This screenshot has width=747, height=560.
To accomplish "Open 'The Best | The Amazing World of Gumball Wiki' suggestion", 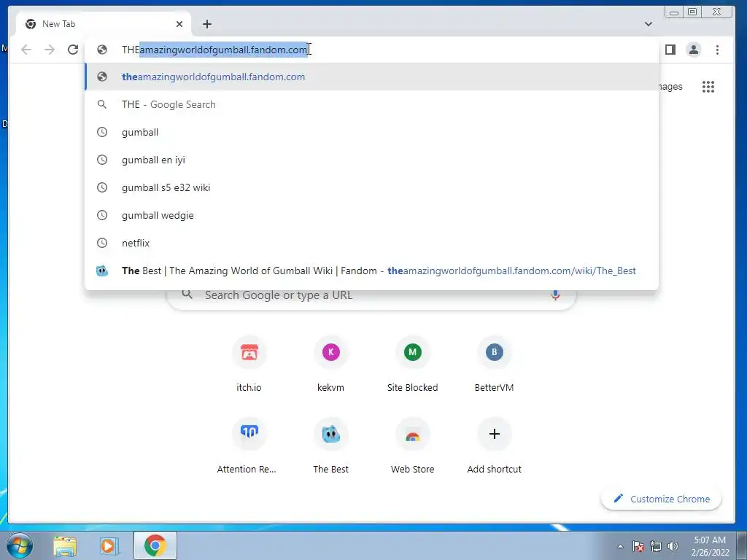I will coord(371,271).
